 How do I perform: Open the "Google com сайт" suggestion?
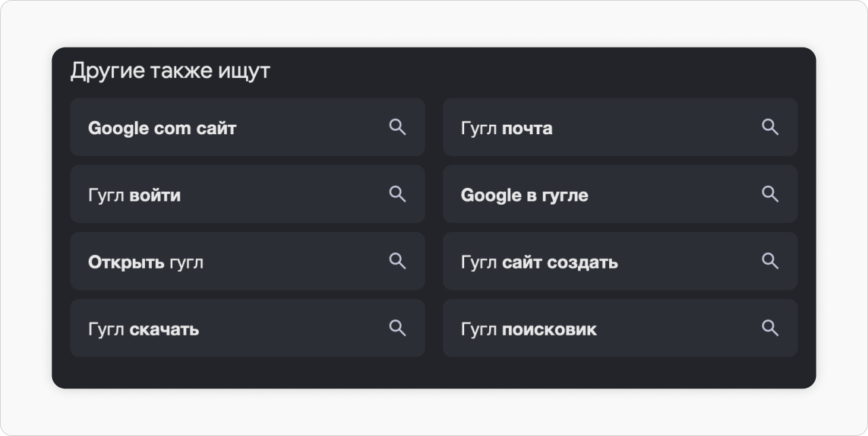click(247, 127)
